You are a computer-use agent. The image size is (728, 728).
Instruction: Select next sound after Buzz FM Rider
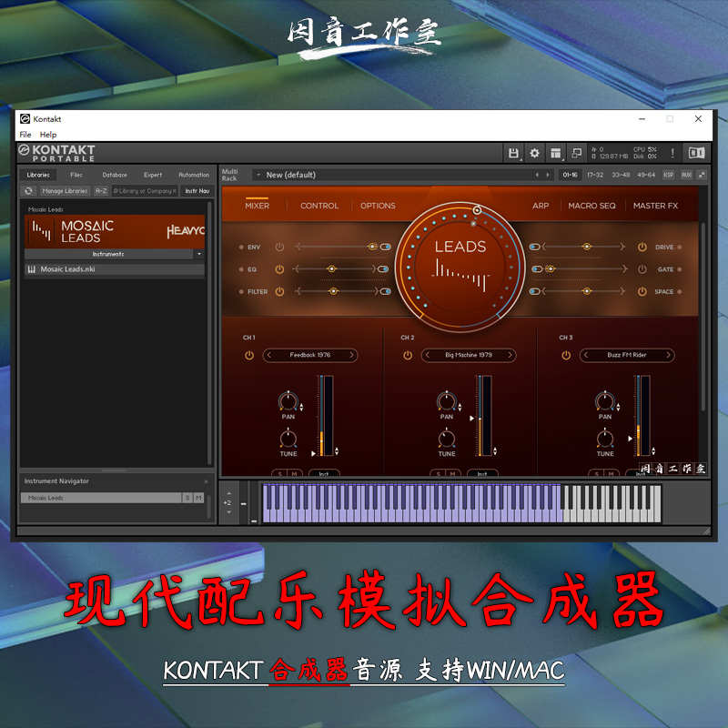coord(668,355)
